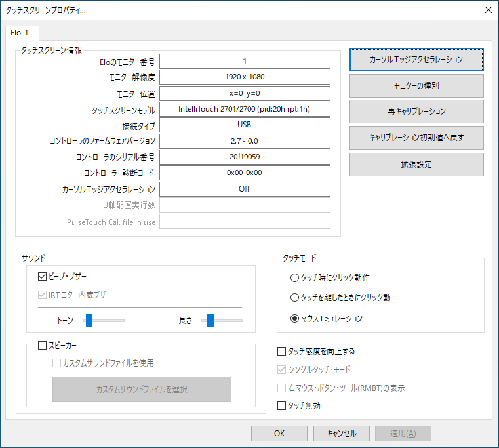The width and height of the screenshot is (499, 448).
Task: Choose マウスエミュレーション radio button
Action: [296, 319]
